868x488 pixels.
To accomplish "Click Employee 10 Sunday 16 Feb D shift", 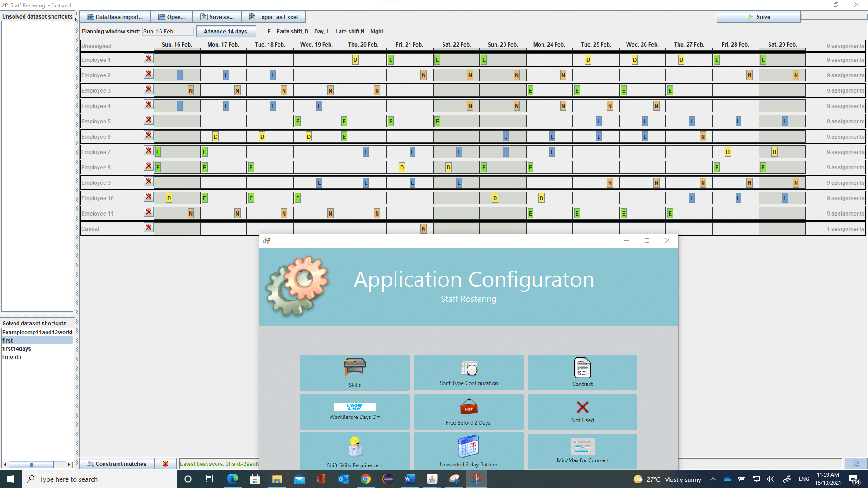I will pos(169,198).
